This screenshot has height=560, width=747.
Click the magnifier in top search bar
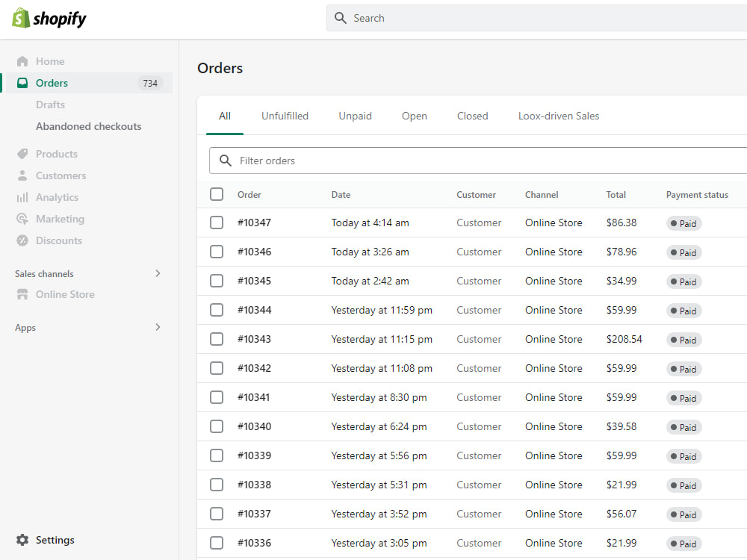point(340,18)
